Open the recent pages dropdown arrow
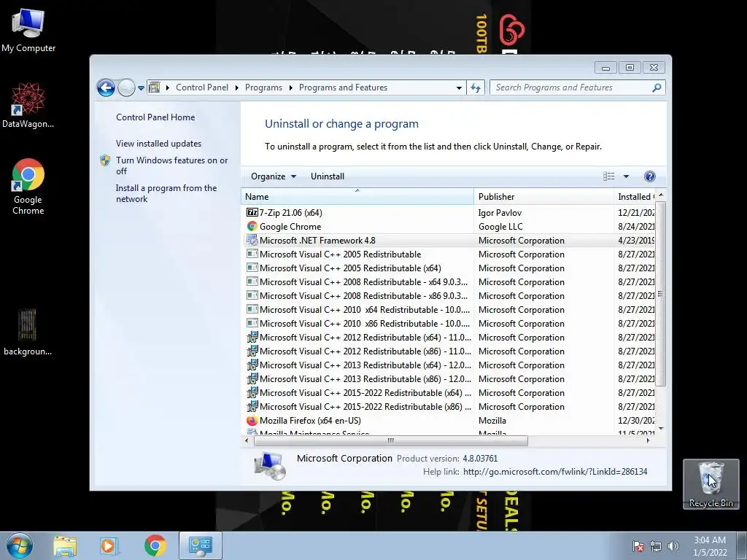 click(141, 88)
